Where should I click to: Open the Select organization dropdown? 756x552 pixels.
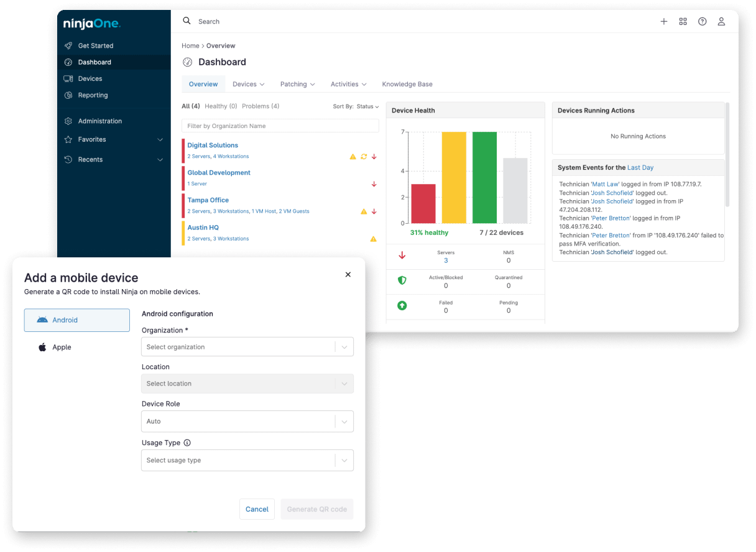(247, 346)
